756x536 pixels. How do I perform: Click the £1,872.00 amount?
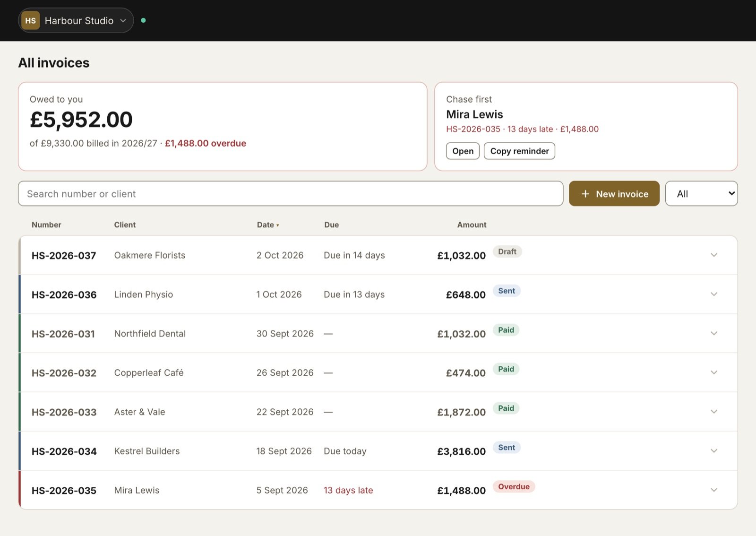(x=461, y=412)
